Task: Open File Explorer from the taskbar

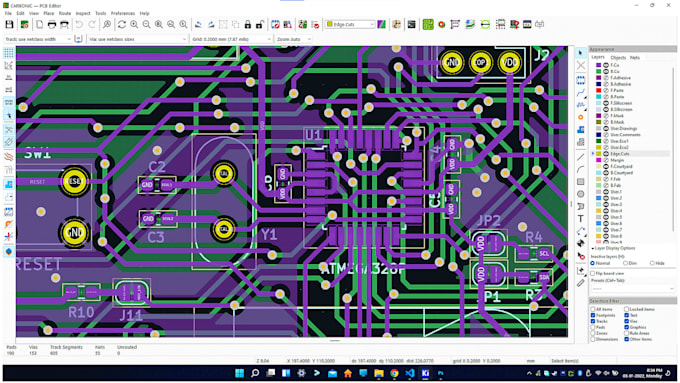Action: [x=379, y=373]
